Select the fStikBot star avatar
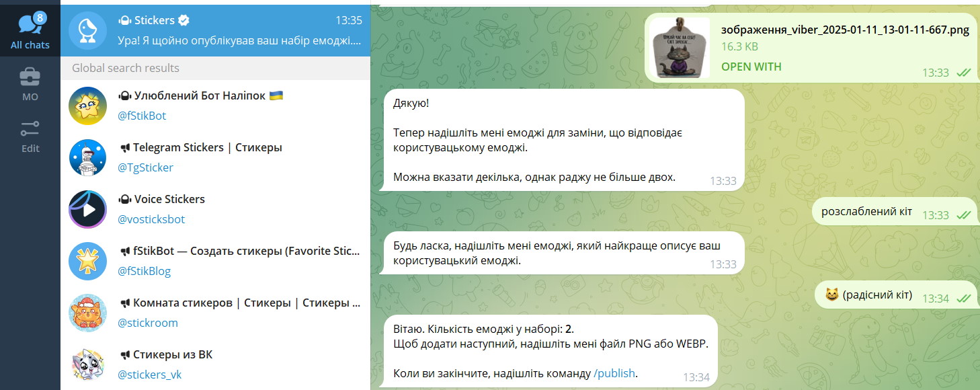Image resolution: width=980 pixels, height=390 pixels. pyautogui.click(x=87, y=106)
